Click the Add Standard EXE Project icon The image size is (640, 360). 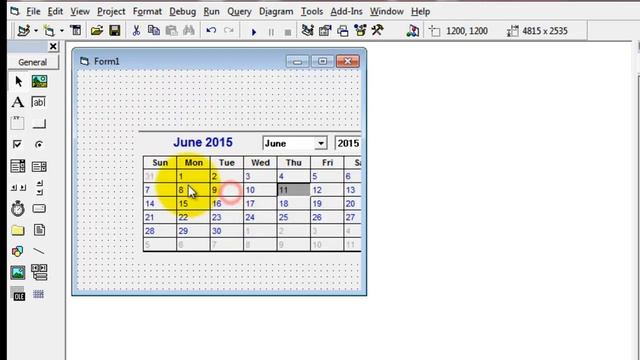click(x=24, y=31)
